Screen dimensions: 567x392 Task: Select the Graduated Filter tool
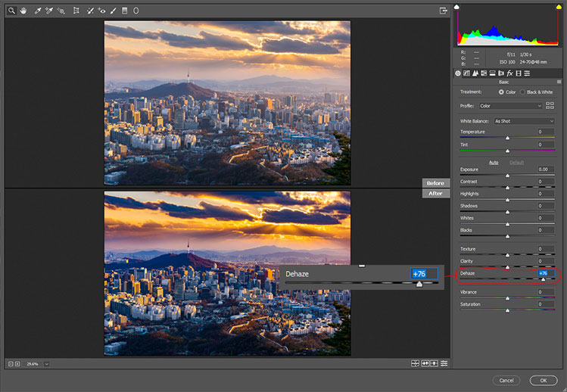pyautogui.click(x=124, y=11)
